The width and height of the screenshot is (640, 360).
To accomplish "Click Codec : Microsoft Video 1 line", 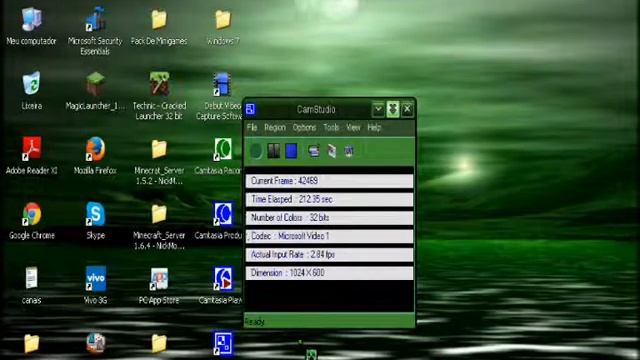I will pyautogui.click(x=329, y=236).
